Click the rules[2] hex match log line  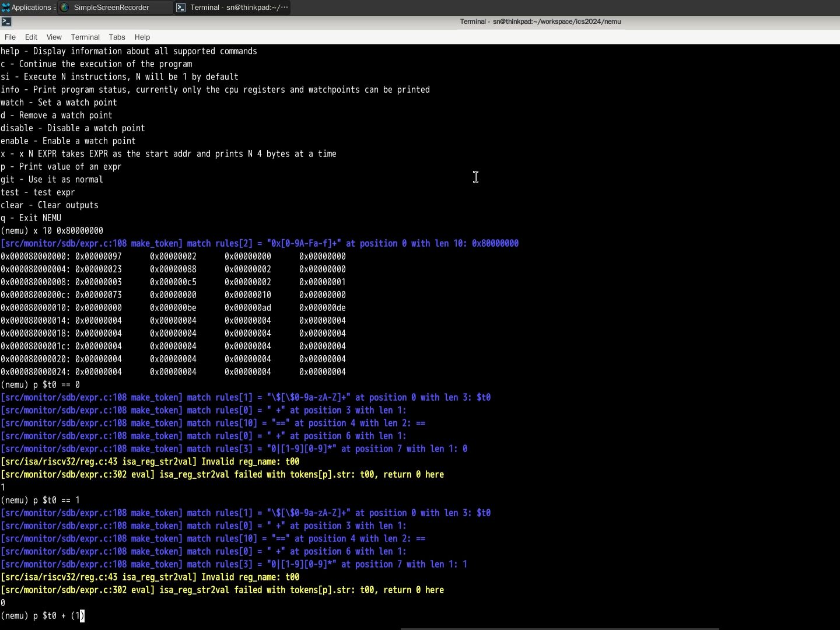[x=260, y=244]
